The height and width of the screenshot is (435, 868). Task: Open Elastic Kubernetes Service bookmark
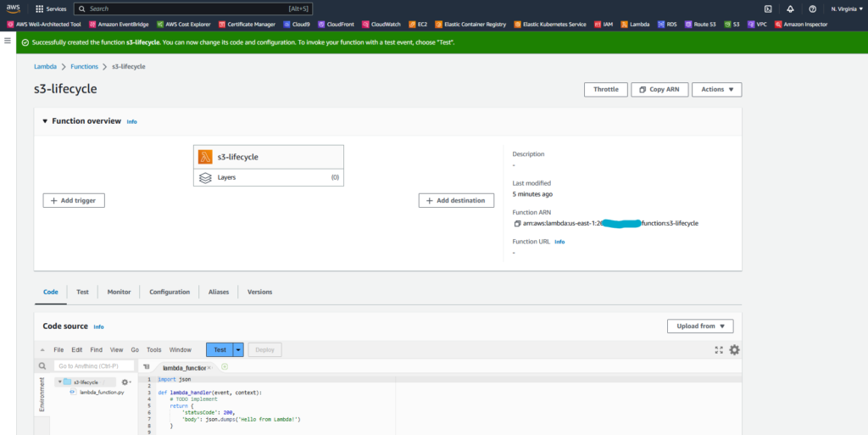click(550, 25)
